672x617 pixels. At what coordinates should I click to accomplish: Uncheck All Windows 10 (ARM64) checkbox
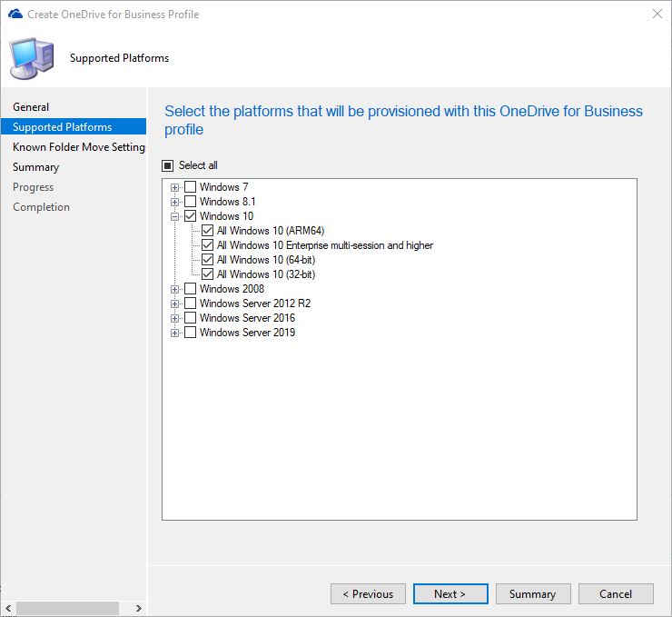207,231
